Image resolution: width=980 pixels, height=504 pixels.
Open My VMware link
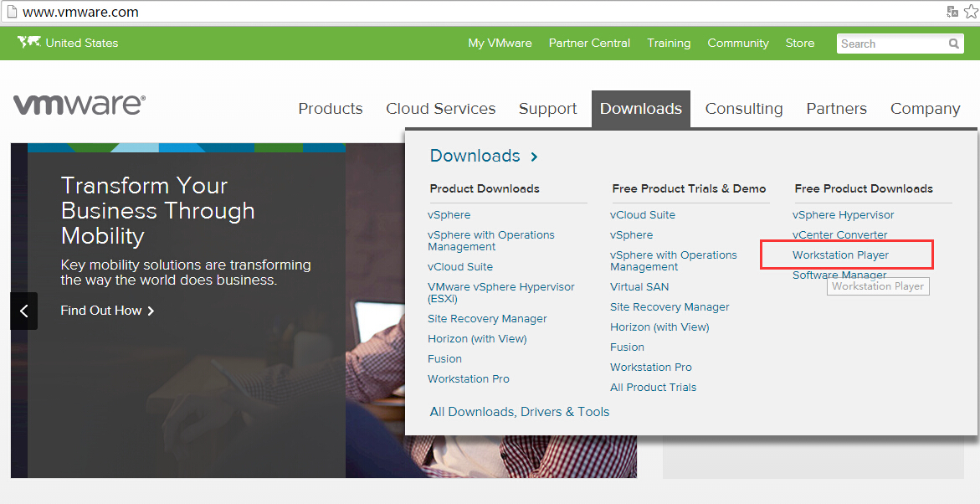coord(500,44)
